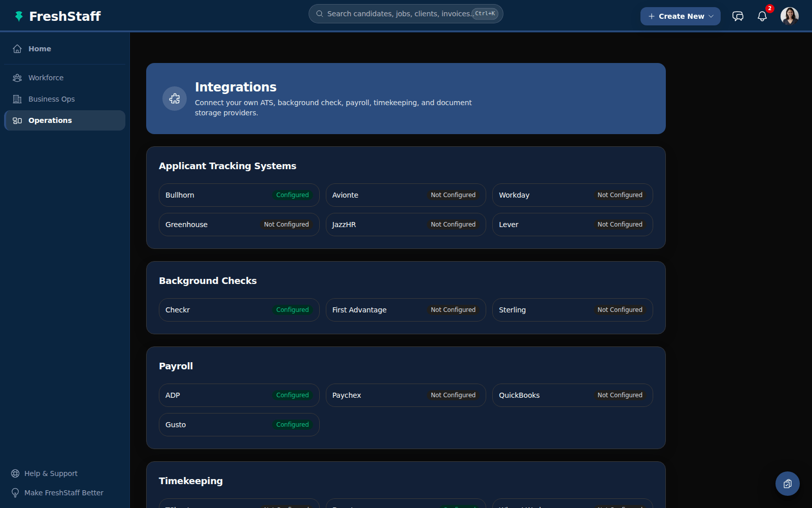Open the Business Ops menu

coord(65,99)
